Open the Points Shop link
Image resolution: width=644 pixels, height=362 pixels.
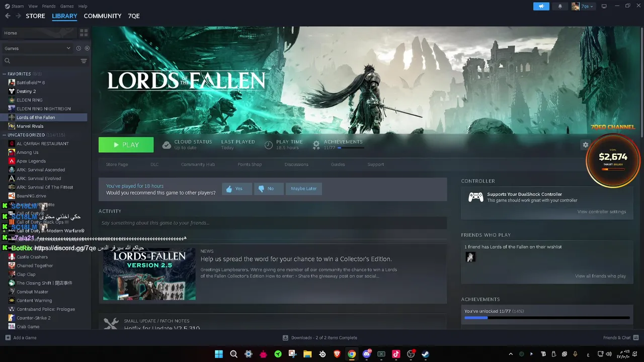(x=250, y=164)
